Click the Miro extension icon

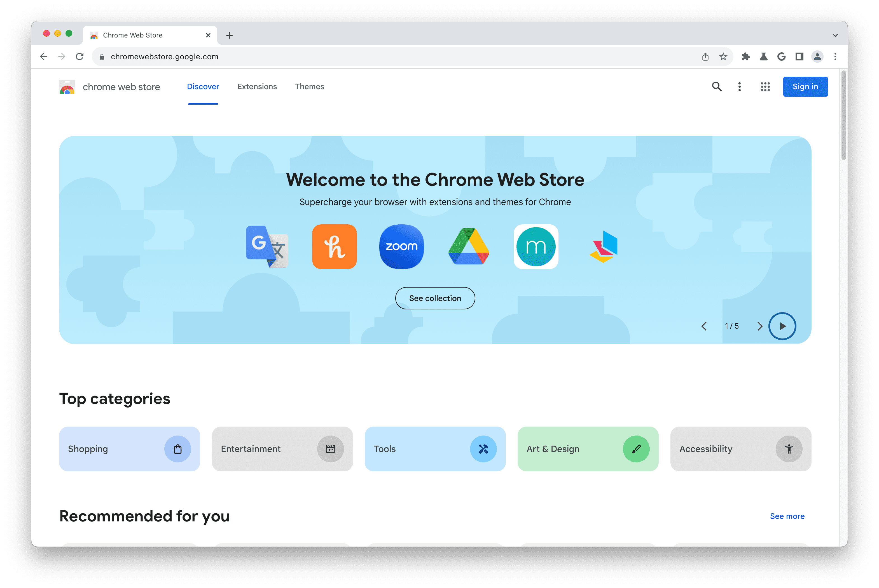[x=536, y=247]
